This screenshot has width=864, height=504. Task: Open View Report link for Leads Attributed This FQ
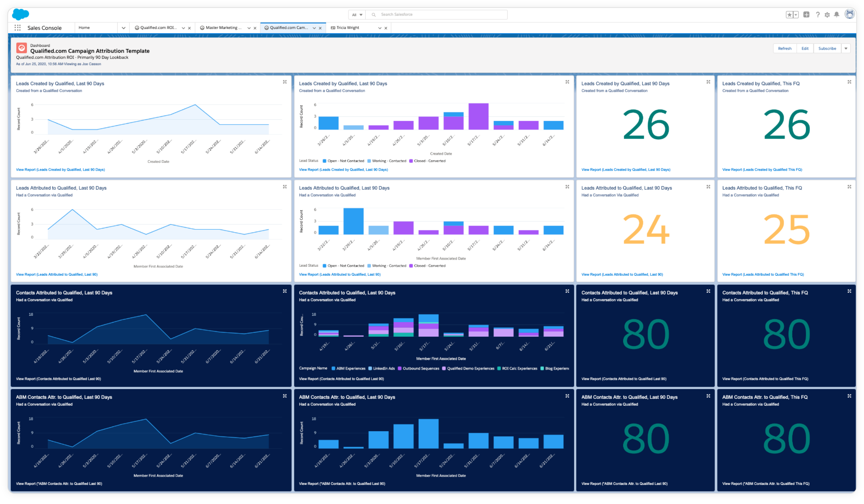point(763,274)
